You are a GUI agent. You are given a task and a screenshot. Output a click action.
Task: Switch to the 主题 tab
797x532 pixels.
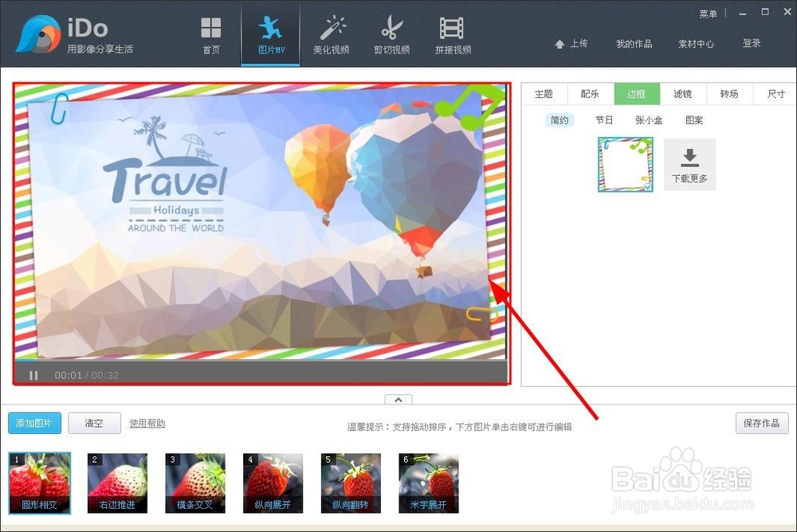pyautogui.click(x=544, y=94)
